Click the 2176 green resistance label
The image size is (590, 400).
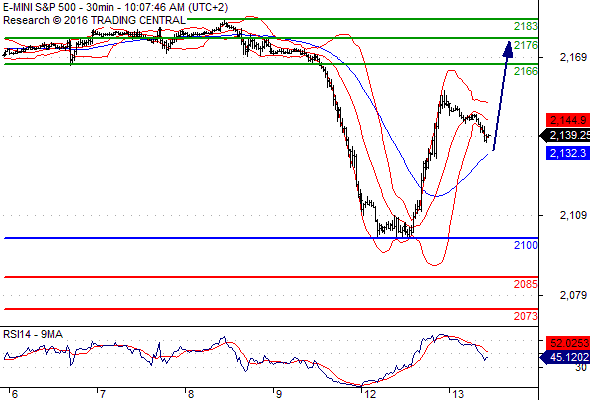tap(526, 46)
